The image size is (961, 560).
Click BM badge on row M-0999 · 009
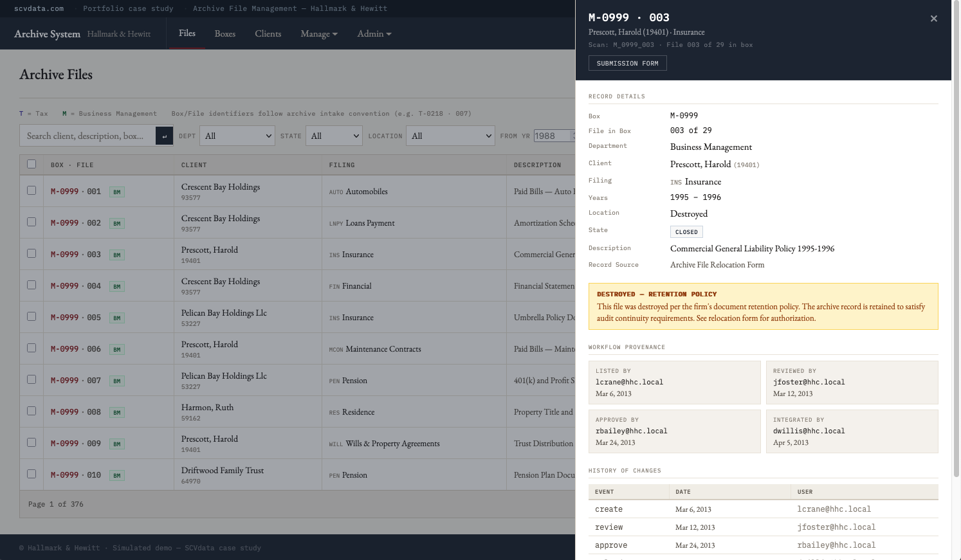tap(117, 444)
